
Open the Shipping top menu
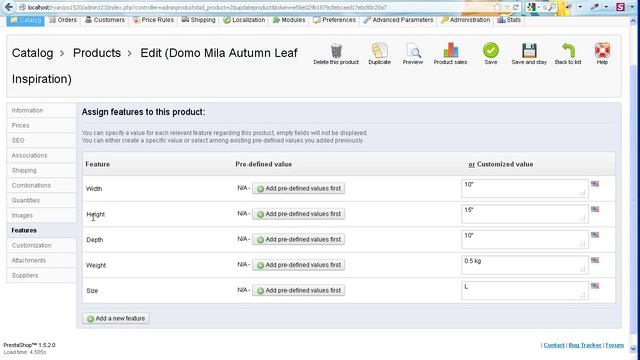198,20
